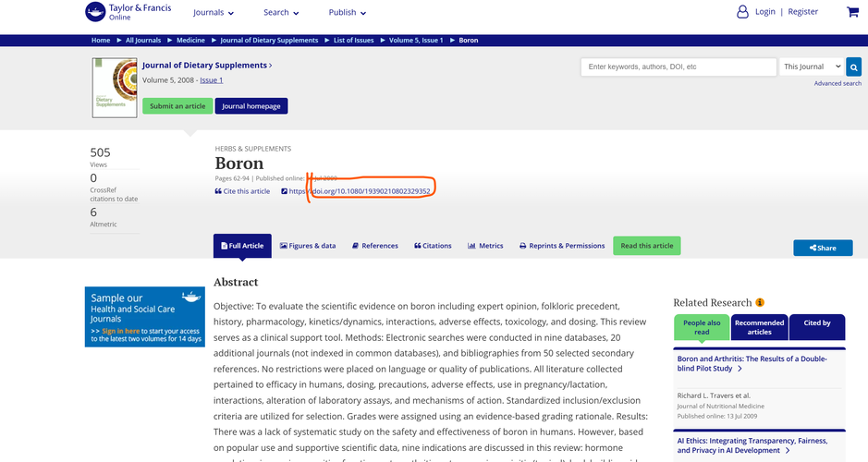The width and height of the screenshot is (868, 462).
Task: Switch to the References tab
Action: pos(375,246)
